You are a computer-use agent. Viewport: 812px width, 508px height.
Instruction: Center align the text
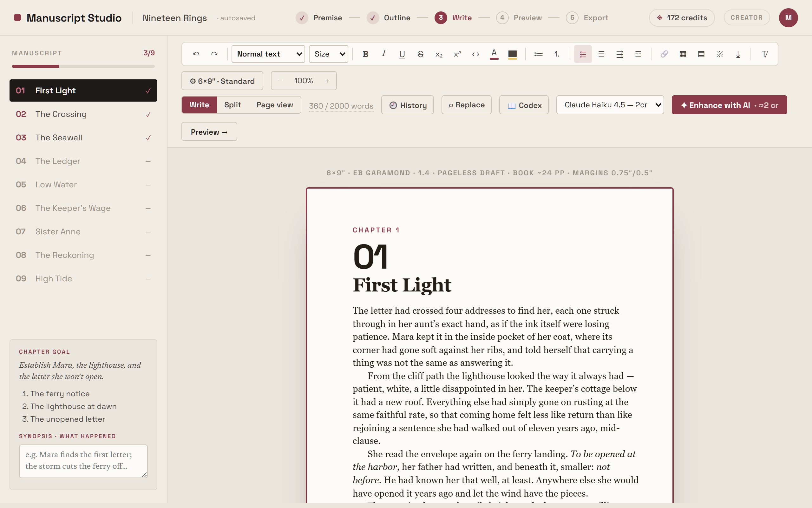(601, 54)
